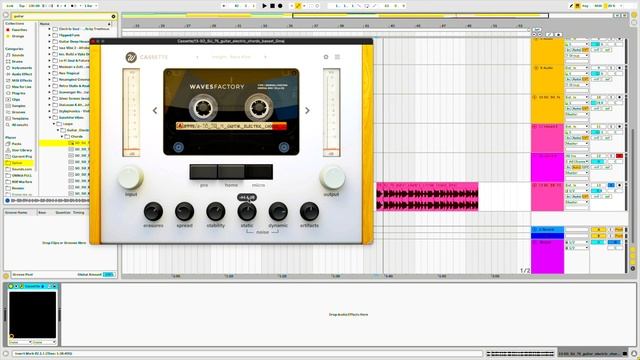Click the spread knob

[x=184, y=211]
